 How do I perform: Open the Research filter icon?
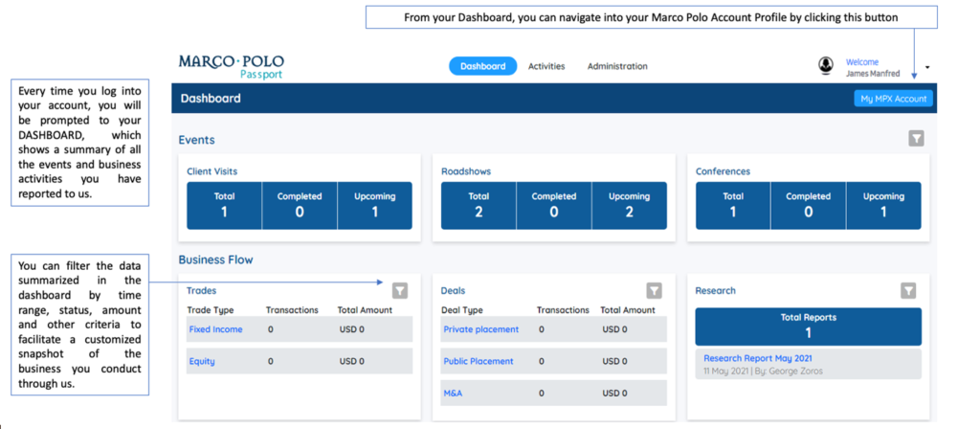tap(909, 290)
